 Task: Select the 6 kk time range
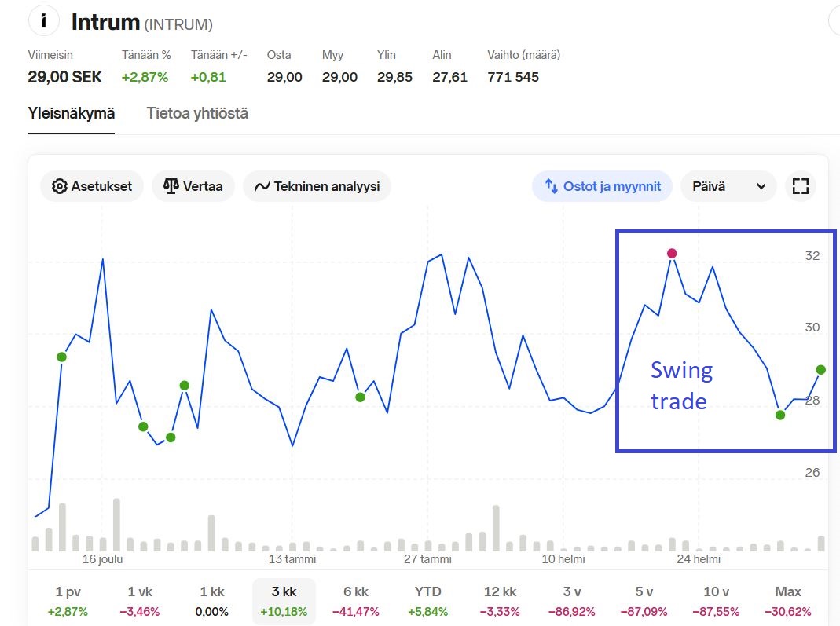[356, 601]
